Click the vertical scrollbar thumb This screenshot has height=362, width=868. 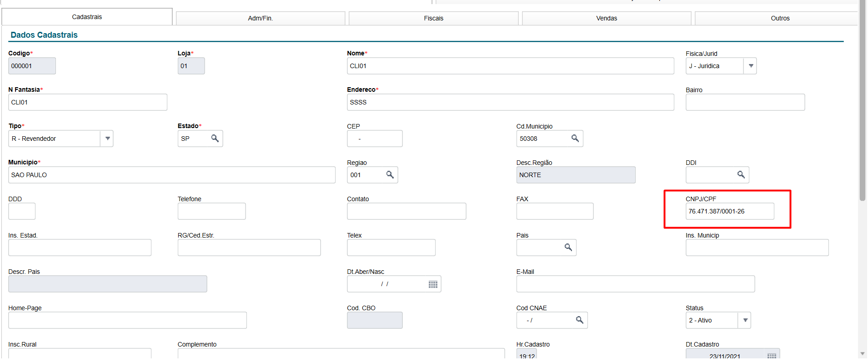863,100
